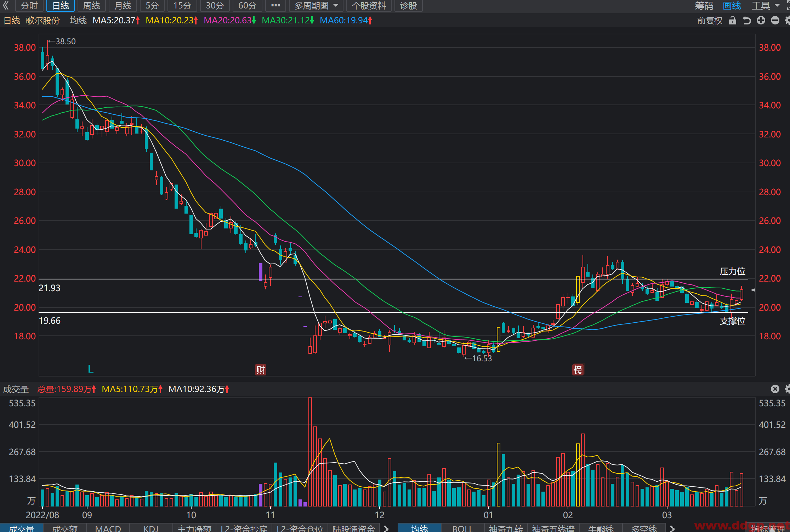Select the 陆股通资金 indicator tab
Screen dimensions: 790x532
pos(354,528)
